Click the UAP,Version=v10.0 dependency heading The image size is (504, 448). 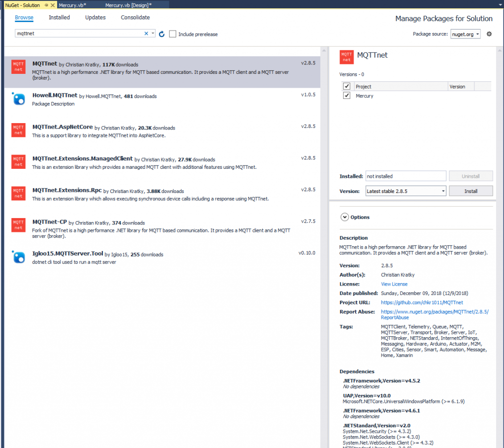pos(366,396)
